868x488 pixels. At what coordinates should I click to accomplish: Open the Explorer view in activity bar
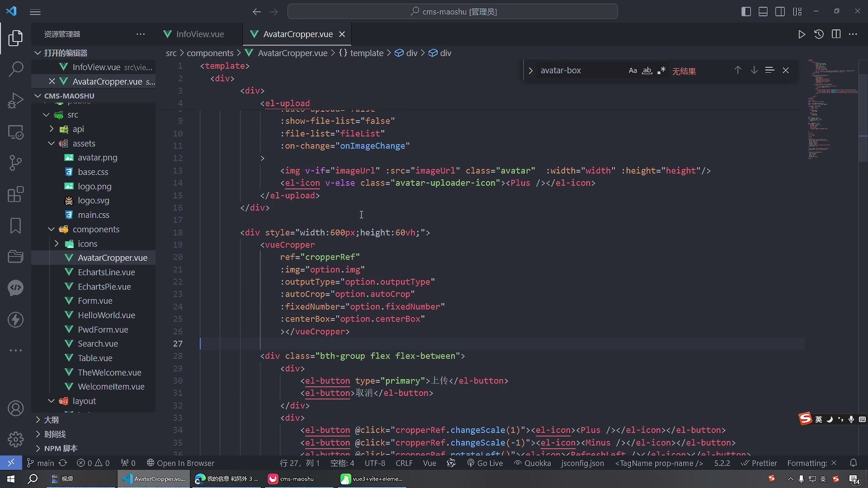[16, 38]
